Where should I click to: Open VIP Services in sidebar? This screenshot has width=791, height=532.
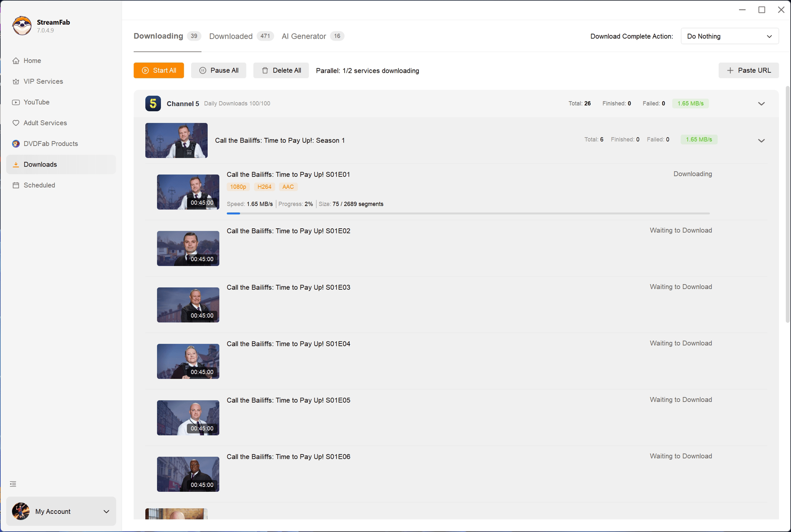(61, 81)
